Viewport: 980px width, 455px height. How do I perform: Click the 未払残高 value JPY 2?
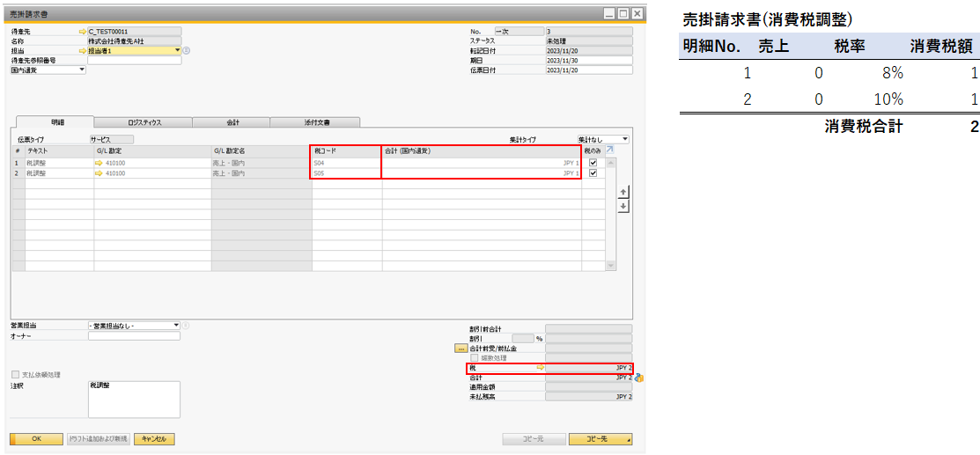588,397
